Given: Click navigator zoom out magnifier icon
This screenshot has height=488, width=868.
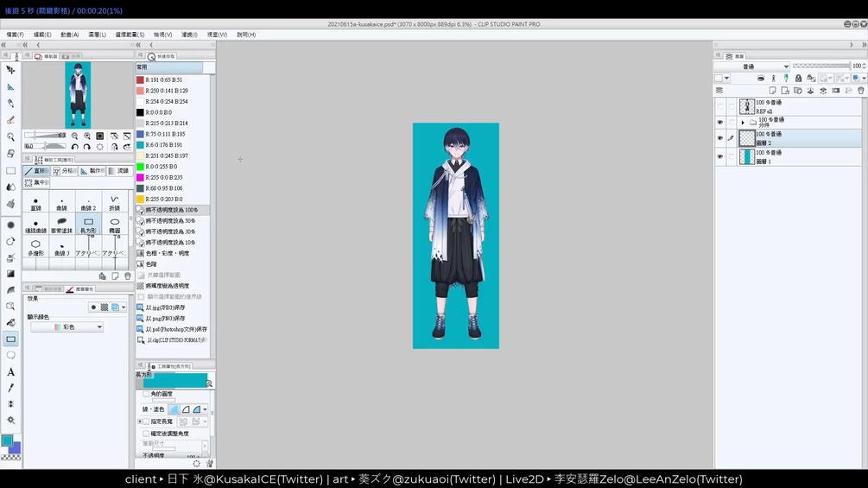Looking at the screenshot, I should [75, 136].
